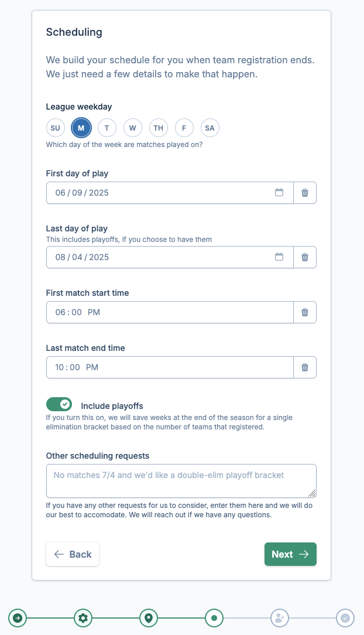Screen dimensions: 364x635
Task: Go back using the Back button
Action: pyautogui.click(x=72, y=554)
